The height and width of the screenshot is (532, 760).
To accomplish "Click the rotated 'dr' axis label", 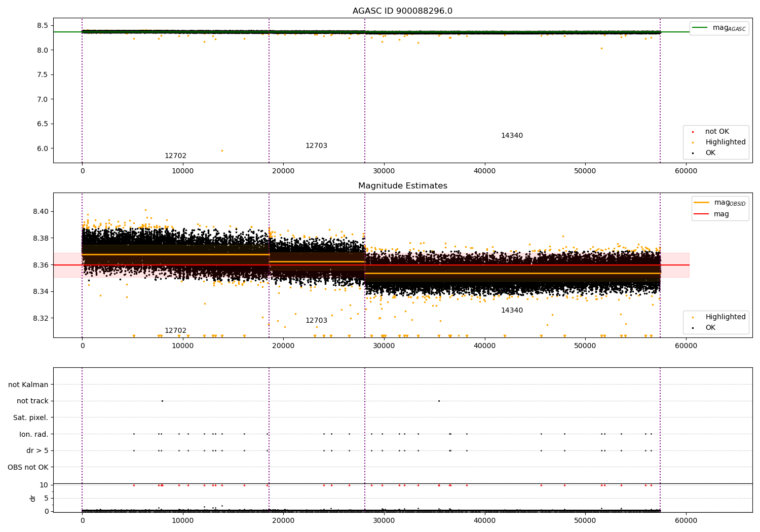I will click(x=33, y=498).
